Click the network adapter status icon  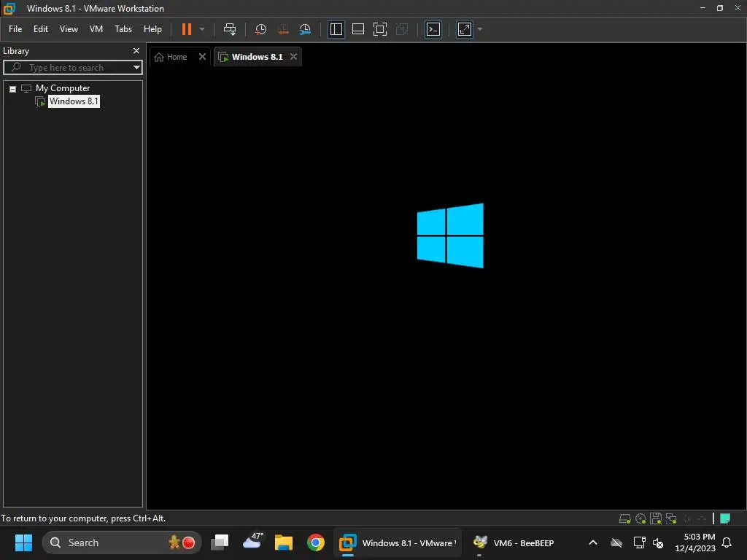671,518
